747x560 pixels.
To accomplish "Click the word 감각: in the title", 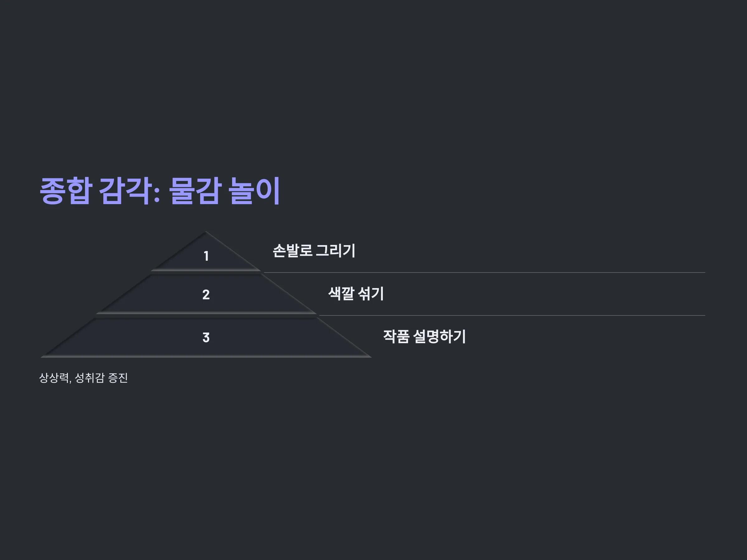I will pos(130,191).
